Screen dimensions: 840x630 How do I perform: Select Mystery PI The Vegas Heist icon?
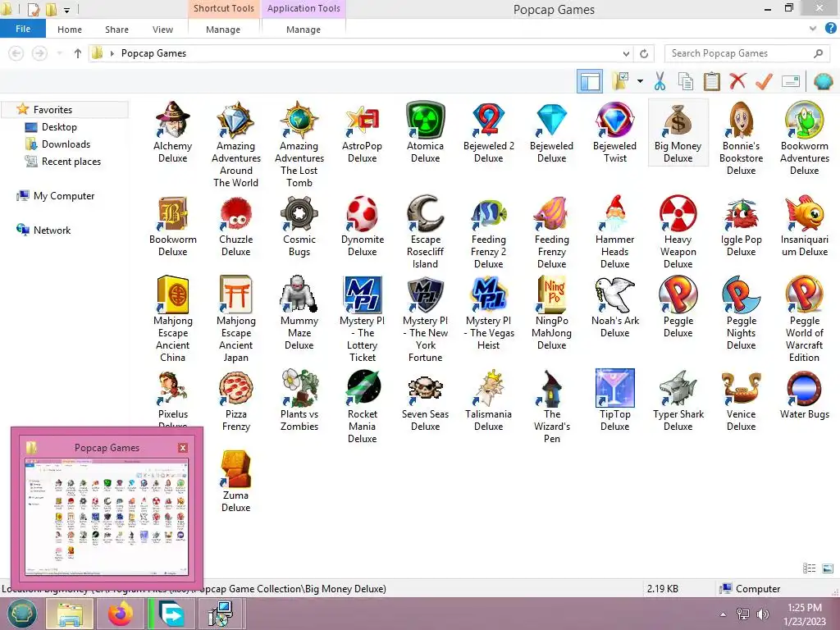tap(489, 294)
